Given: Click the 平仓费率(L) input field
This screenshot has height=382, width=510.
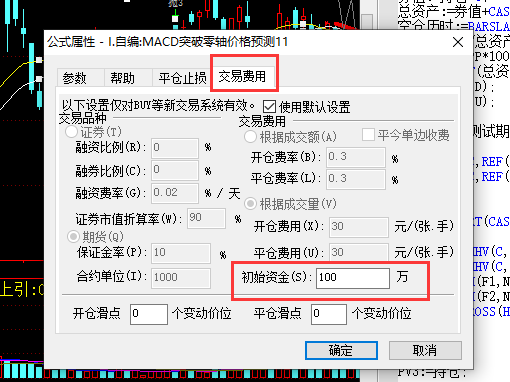Looking at the screenshot, I should pos(356,179).
